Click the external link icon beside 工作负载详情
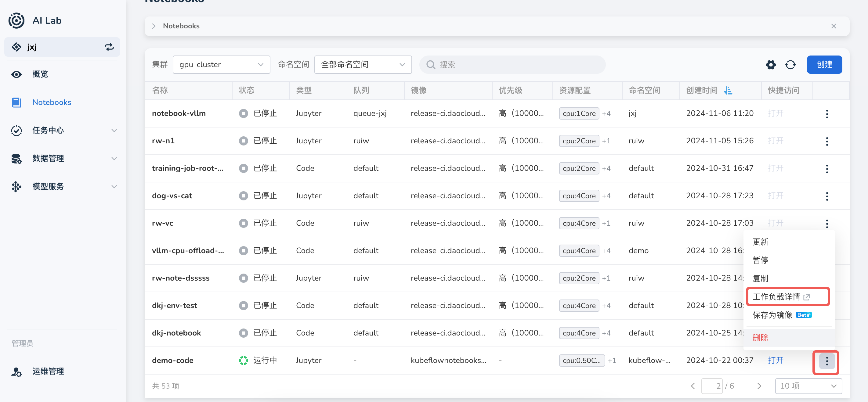This screenshot has width=868, height=402. pyautogui.click(x=806, y=297)
